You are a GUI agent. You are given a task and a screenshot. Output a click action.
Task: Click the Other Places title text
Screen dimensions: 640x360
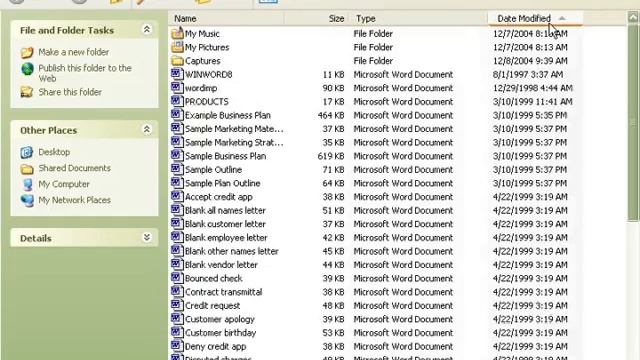(x=49, y=130)
